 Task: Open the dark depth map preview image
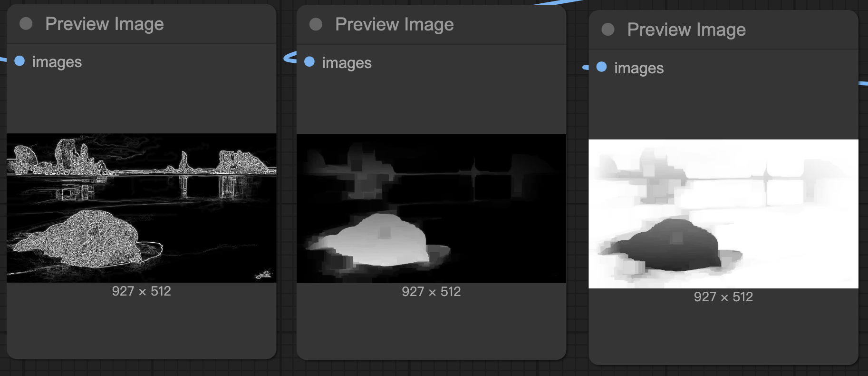pos(431,208)
